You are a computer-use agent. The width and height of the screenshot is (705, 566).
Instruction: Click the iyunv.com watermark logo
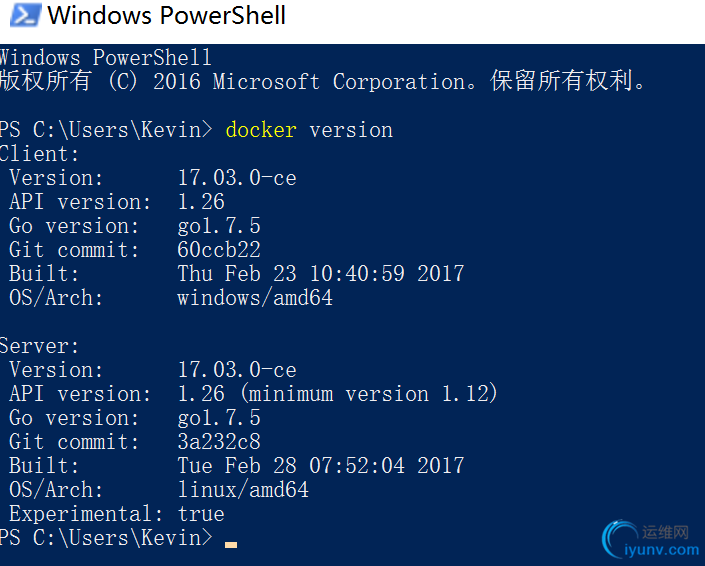(620, 539)
